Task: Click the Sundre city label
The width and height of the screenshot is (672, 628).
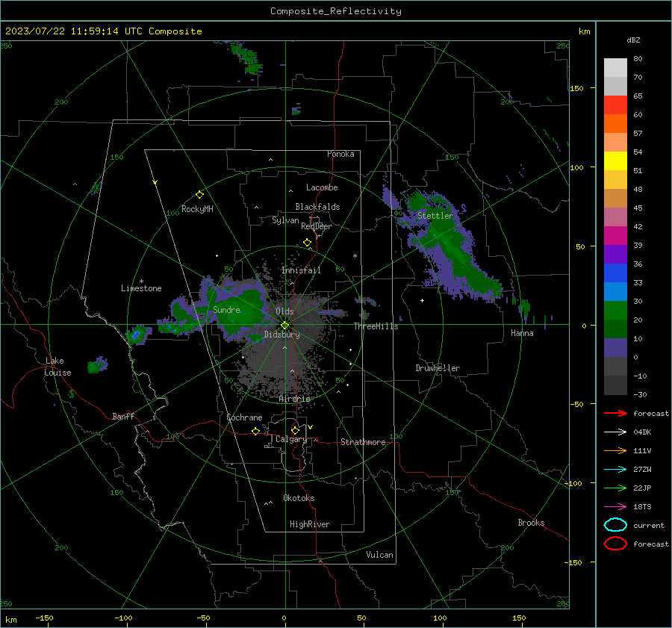Action: [x=226, y=309]
